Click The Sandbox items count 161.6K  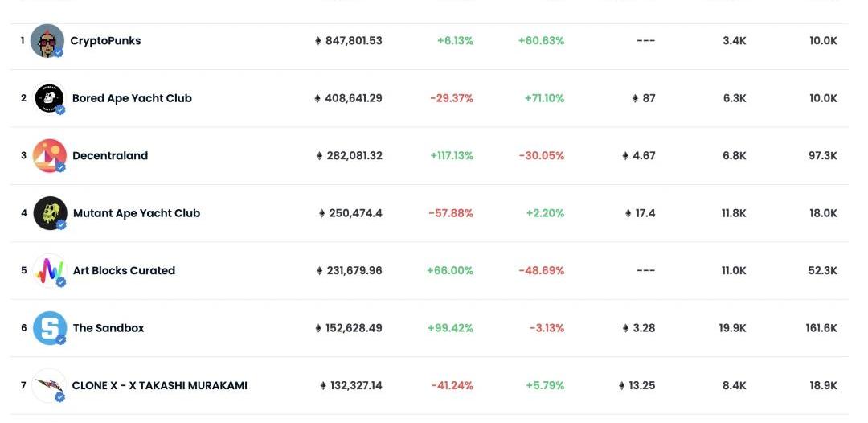tap(822, 328)
